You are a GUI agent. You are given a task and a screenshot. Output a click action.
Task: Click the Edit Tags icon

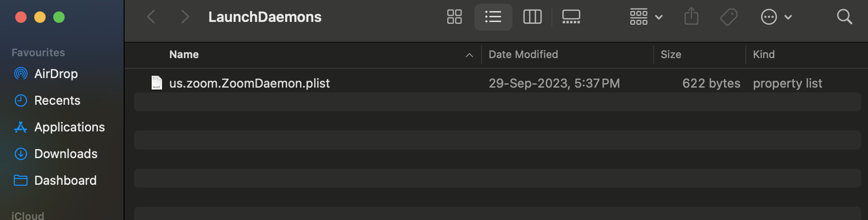728,17
